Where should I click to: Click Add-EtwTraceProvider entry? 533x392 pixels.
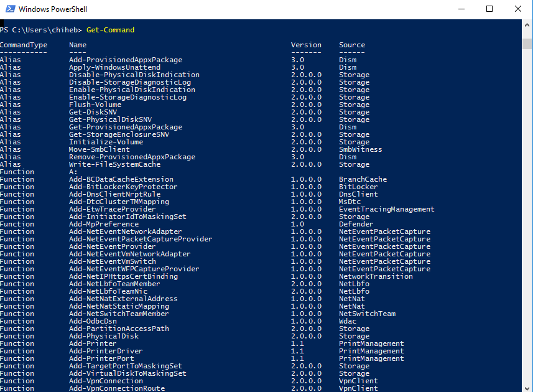[112, 210]
